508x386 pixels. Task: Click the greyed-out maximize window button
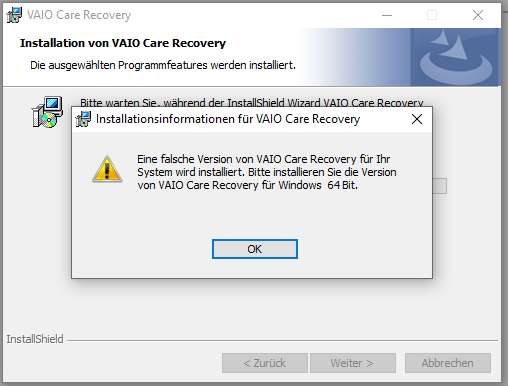(x=432, y=15)
